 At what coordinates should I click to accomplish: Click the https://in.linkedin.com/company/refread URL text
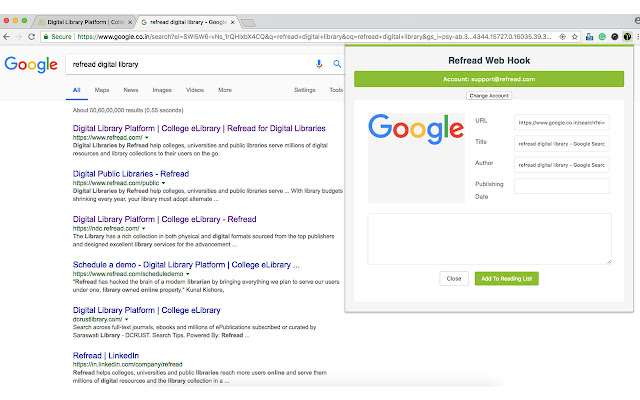[128, 364]
